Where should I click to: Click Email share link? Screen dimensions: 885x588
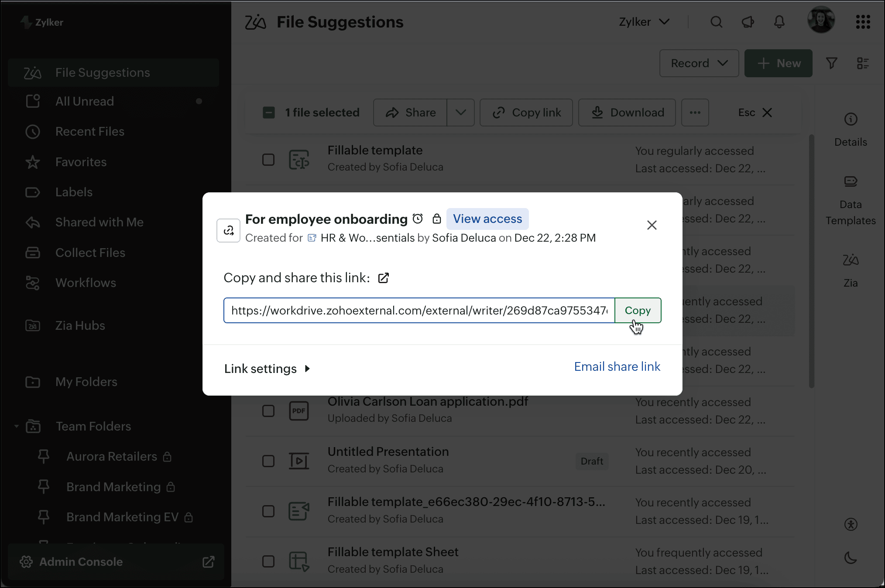pyautogui.click(x=617, y=366)
